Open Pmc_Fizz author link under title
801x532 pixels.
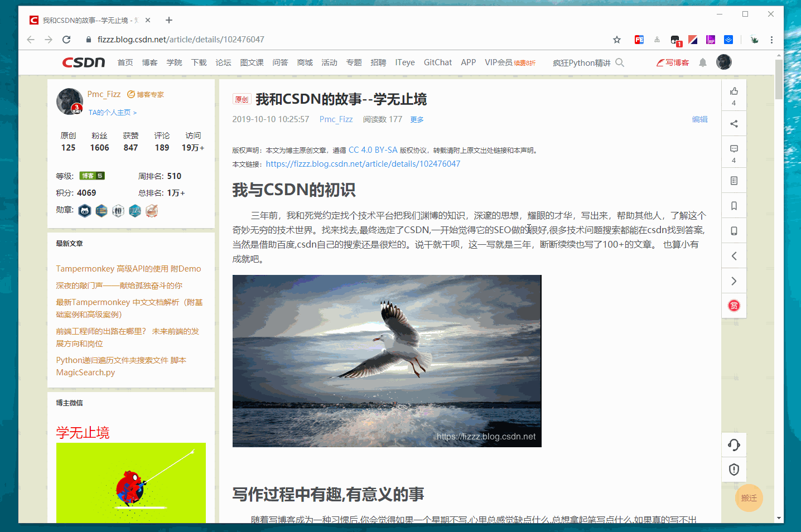tap(336, 119)
